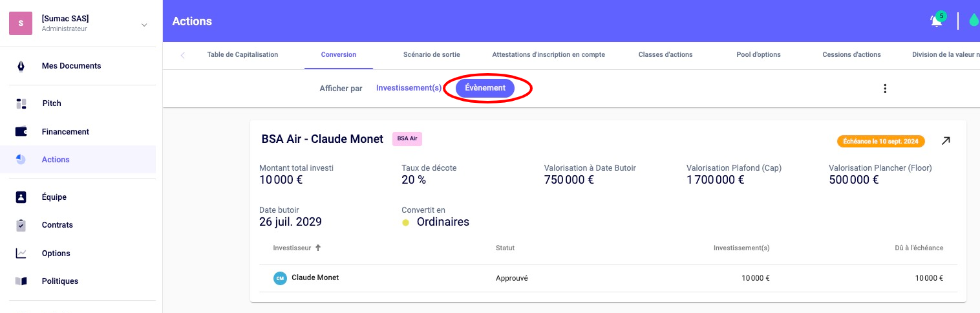This screenshot has height=313, width=980.
Task: Click the pink BSA Air tag
Action: 407,138
